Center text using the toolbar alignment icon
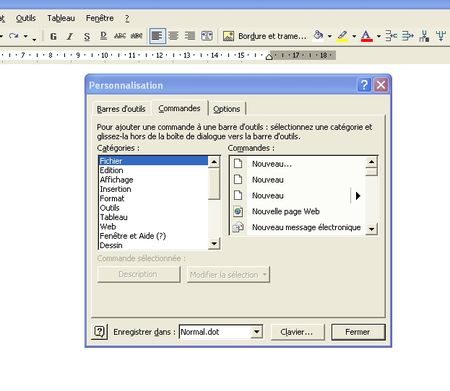Image resolution: width=450 pixels, height=391 pixels. click(173, 36)
